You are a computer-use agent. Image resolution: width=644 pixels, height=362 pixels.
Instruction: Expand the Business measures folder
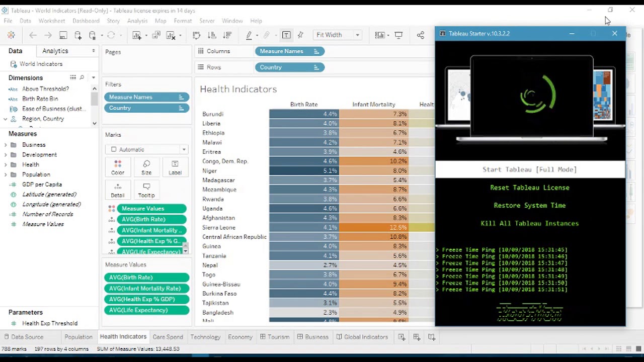tap(6, 145)
